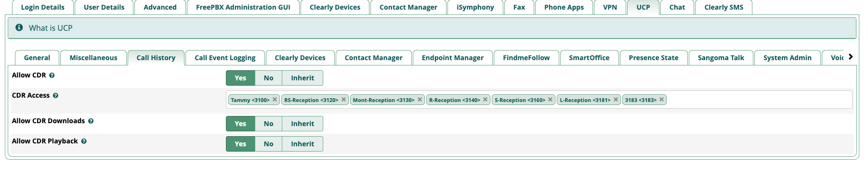868x179 pixels.
Task: Set Allow CDR Playback to Yes
Action: [240, 144]
